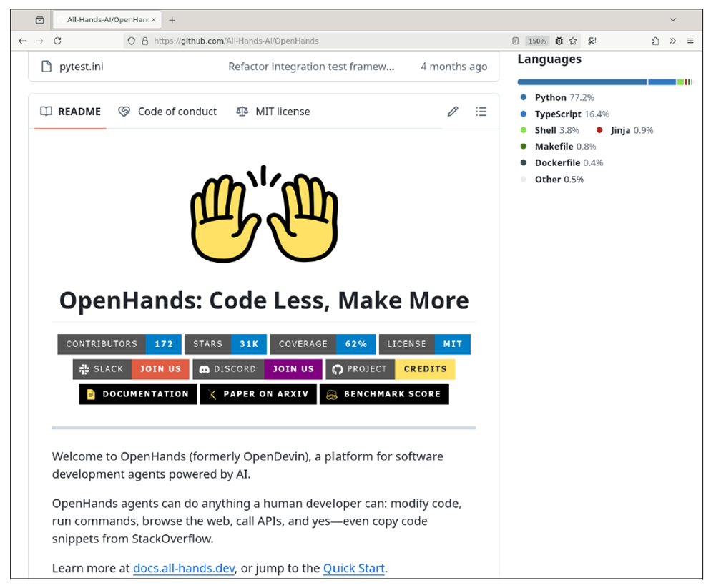Open the list-all-tabs chevron
The image size is (711, 588).
tap(672, 19)
